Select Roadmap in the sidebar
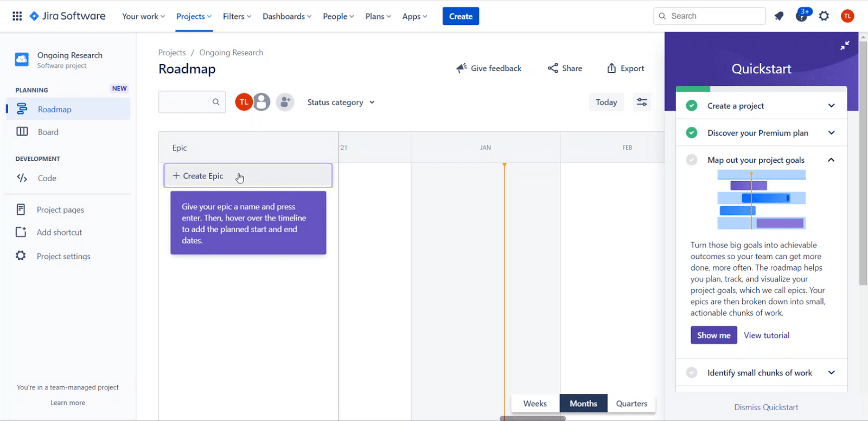The image size is (868, 421). pos(68,109)
